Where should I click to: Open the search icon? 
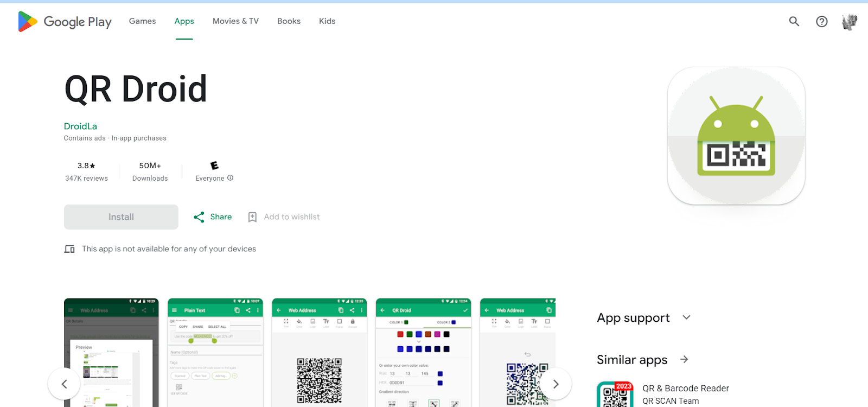794,21
